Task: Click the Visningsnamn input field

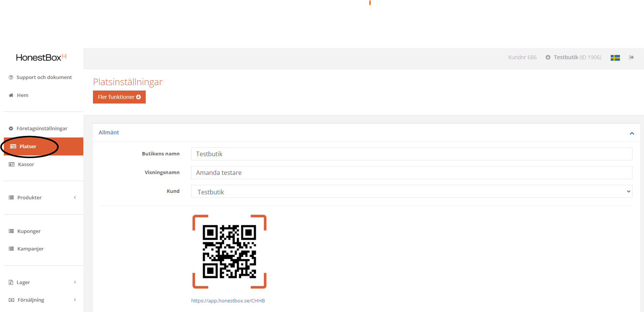Action: coord(411,173)
